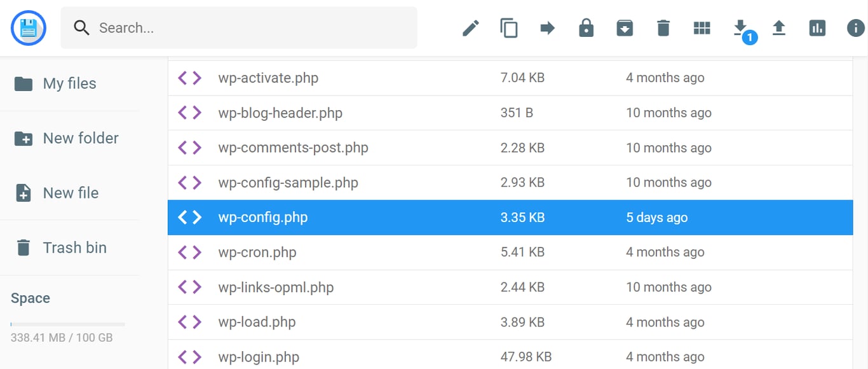
Task: Click the upload icon
Action: click(779, 27)
